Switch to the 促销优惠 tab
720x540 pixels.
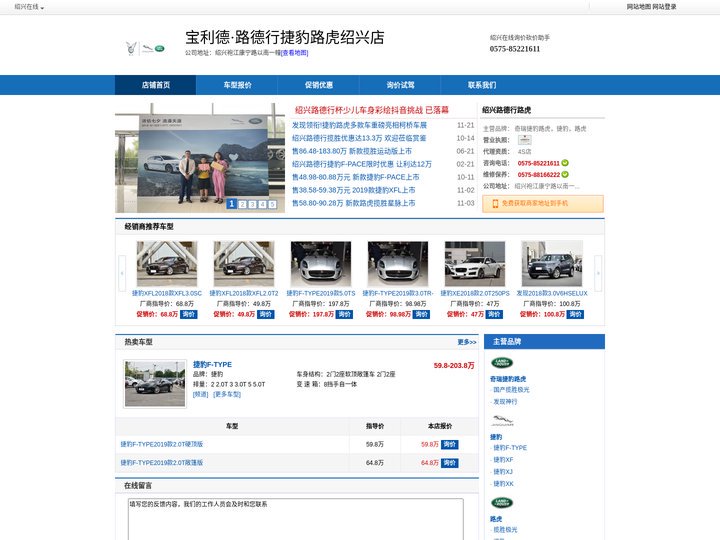(319, 85)
